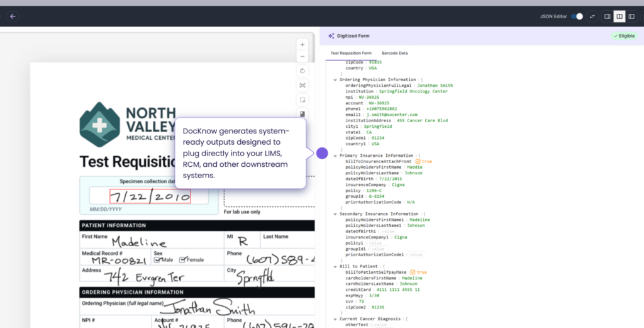Zoom in on the document with plus

pos(303,45)
